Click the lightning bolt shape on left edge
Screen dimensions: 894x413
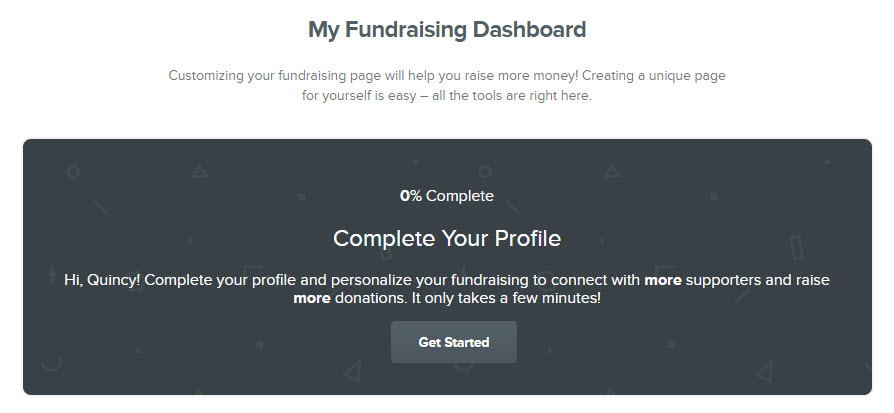52,273
